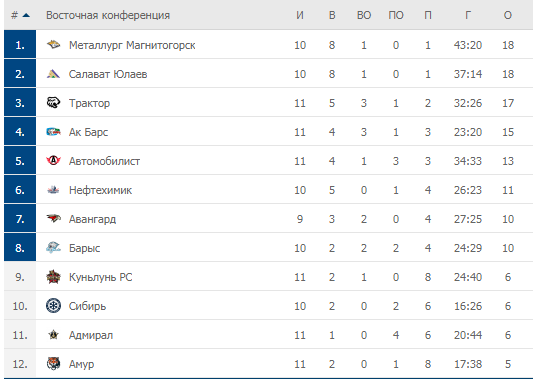Open the Адмирал team page link
533x379 pixels.
click(91, 335)
